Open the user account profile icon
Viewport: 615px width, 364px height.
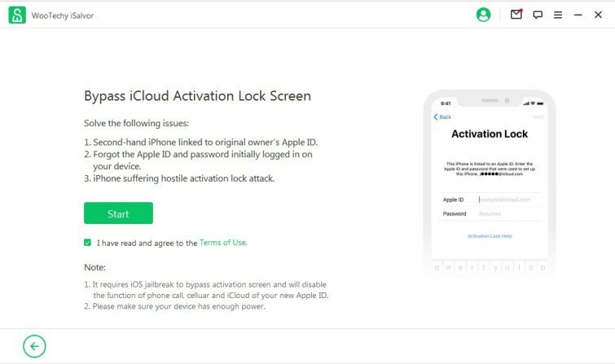point(484,15)
